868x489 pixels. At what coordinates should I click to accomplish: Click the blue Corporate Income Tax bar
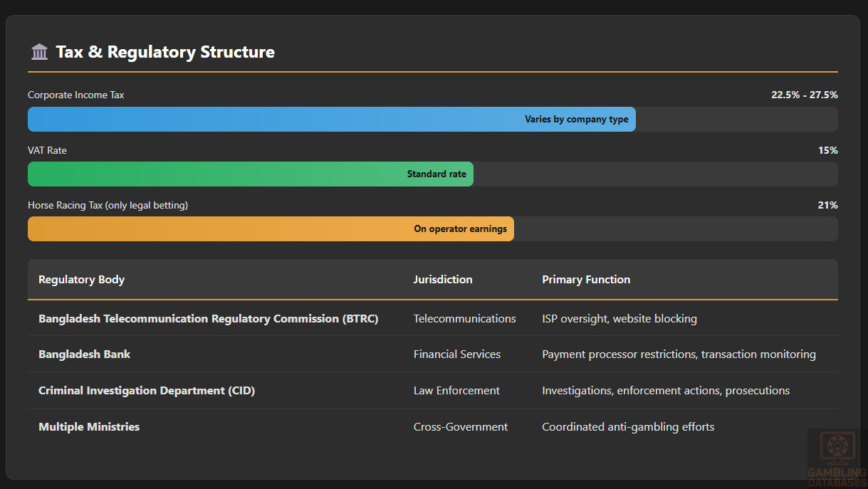[x=331, y=120]
